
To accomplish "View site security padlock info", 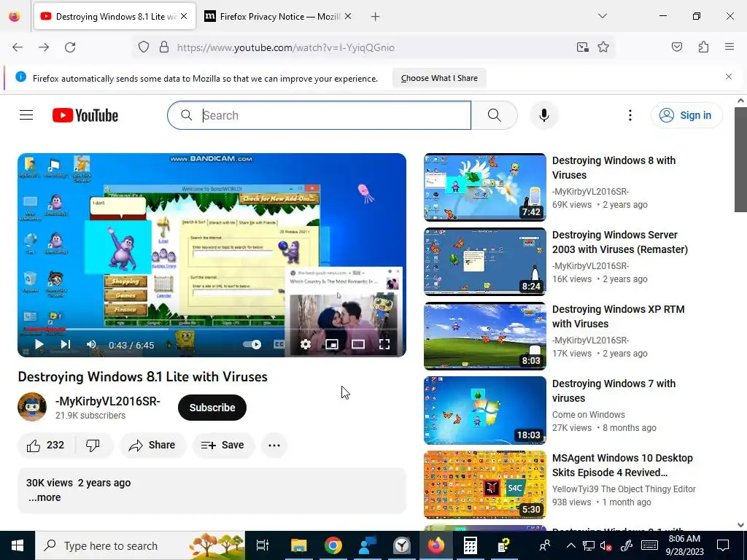I will point(164,47).
